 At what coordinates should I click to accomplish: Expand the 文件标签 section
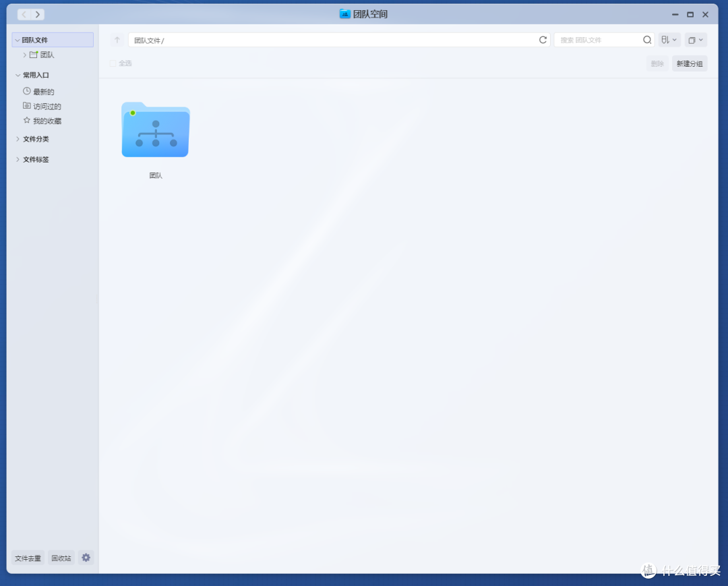(18, 159)
